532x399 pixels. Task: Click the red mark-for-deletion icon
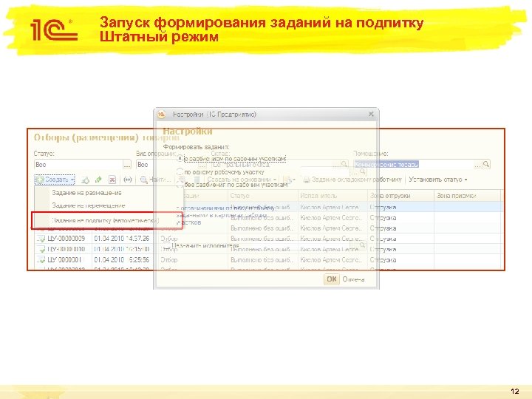(x=112, y=180)
